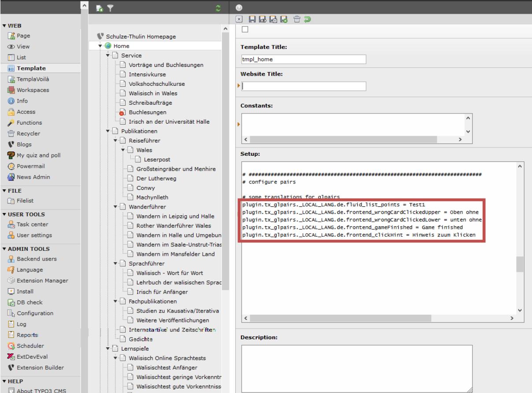Collapse the USER TOOLS group

4,214
